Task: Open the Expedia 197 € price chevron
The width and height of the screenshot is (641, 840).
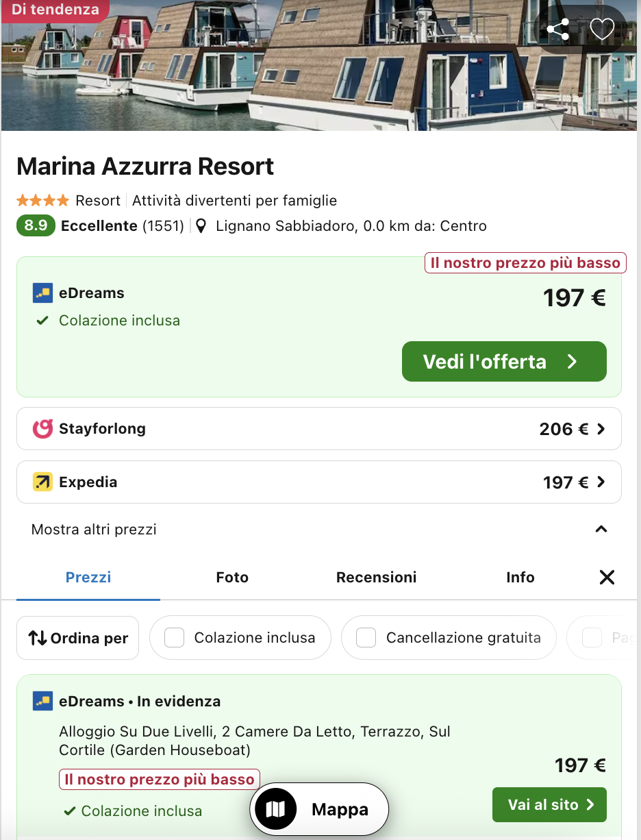Action: pos(601,482)
